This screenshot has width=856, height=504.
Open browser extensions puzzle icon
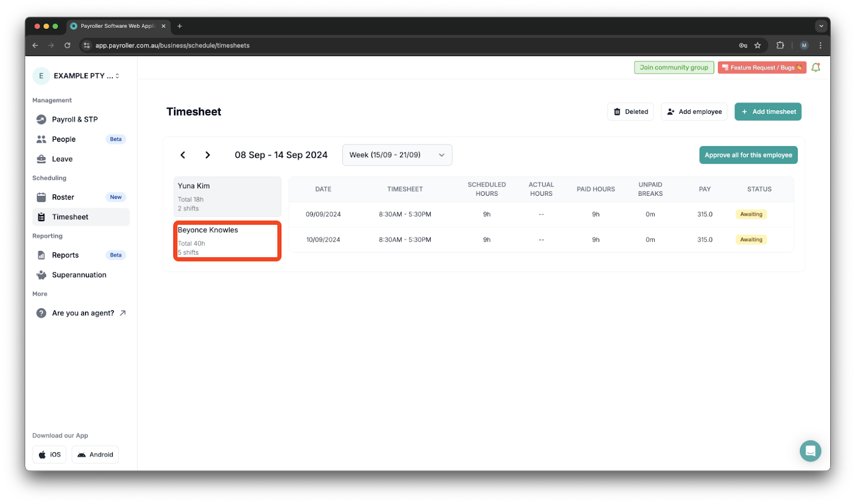pyautogui.click(x=780, y=45)
